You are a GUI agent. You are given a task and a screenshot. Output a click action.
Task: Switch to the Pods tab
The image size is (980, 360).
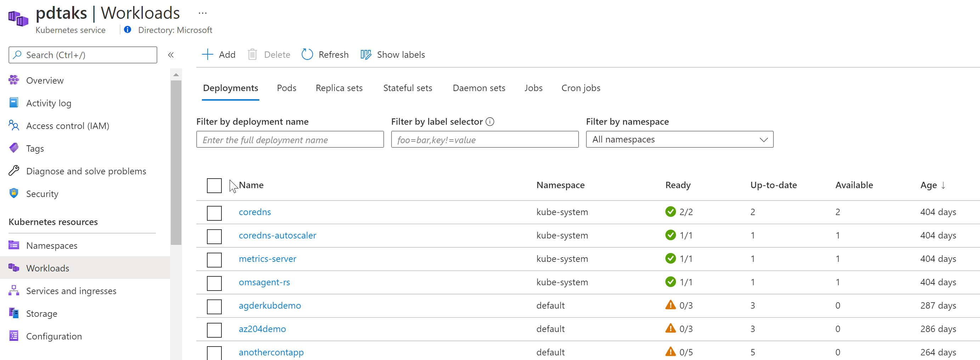click(x=287, y=88)
